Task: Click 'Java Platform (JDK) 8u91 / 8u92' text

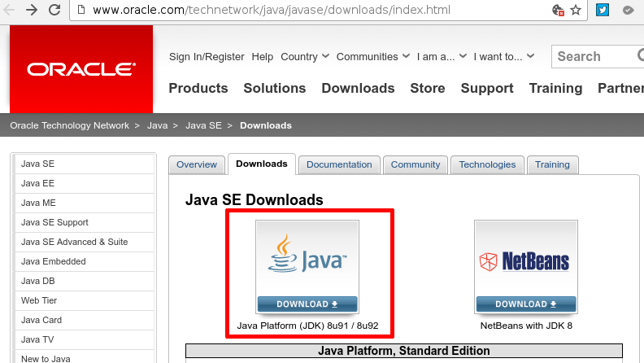Action: click(307, 326)
